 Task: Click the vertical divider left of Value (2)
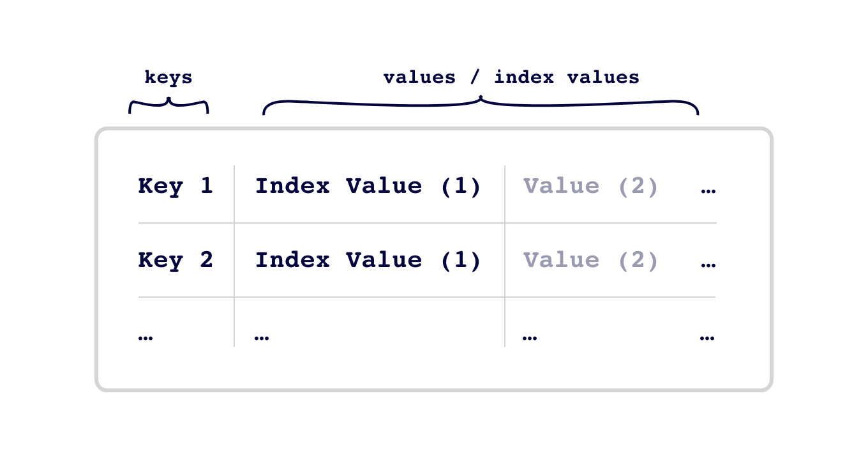505,256
